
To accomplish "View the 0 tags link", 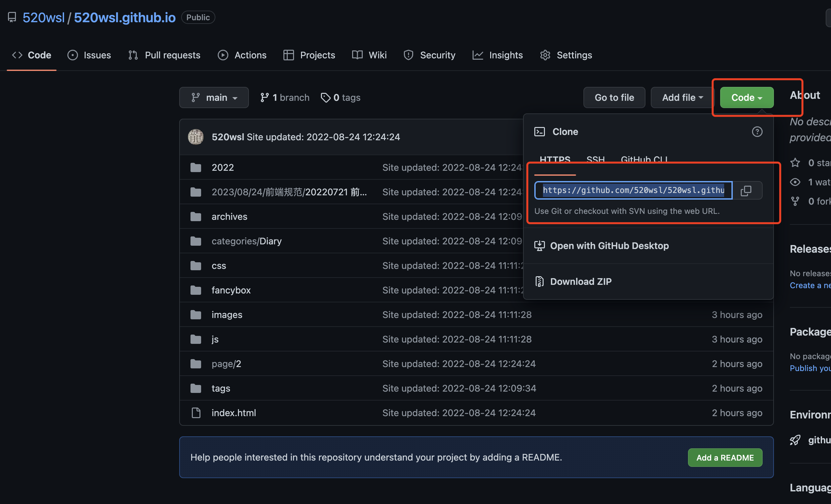I will pyautogui.click(x=340, y=97).
